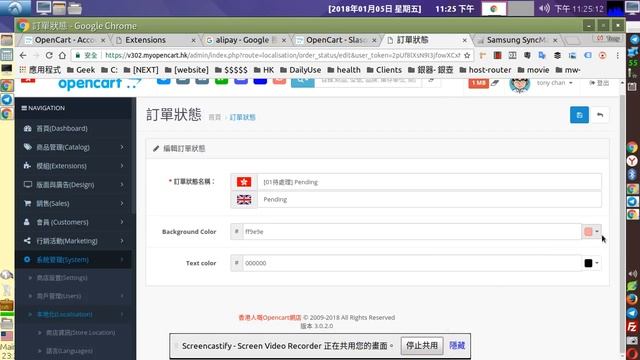
Task: Edit the Hong Kong language status name field
Action: tap(429, 182)
